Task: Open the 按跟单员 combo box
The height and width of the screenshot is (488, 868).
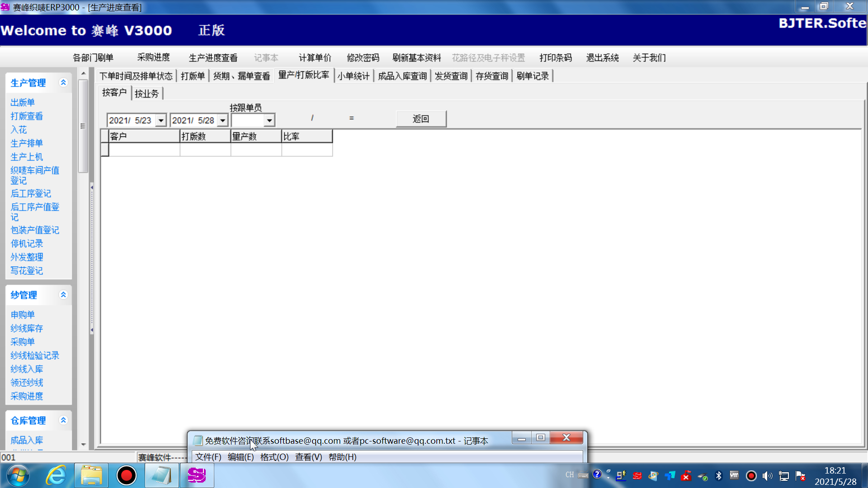Action: [269, 121]
